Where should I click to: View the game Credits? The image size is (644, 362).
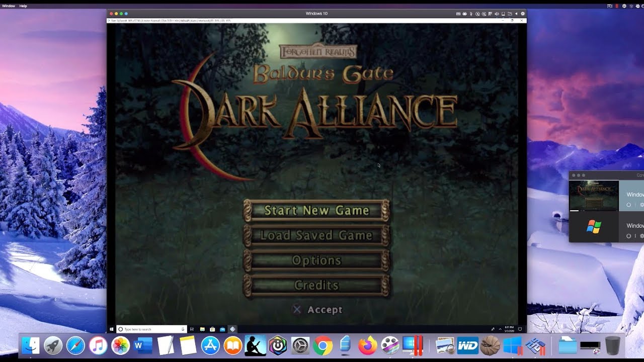click(x=316, y=285)
